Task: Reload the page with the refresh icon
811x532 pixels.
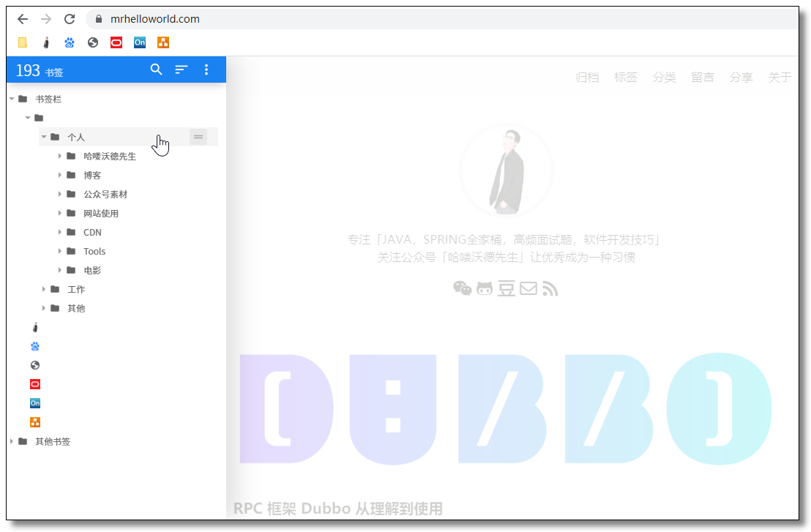Action: click(x=70, y=19)
